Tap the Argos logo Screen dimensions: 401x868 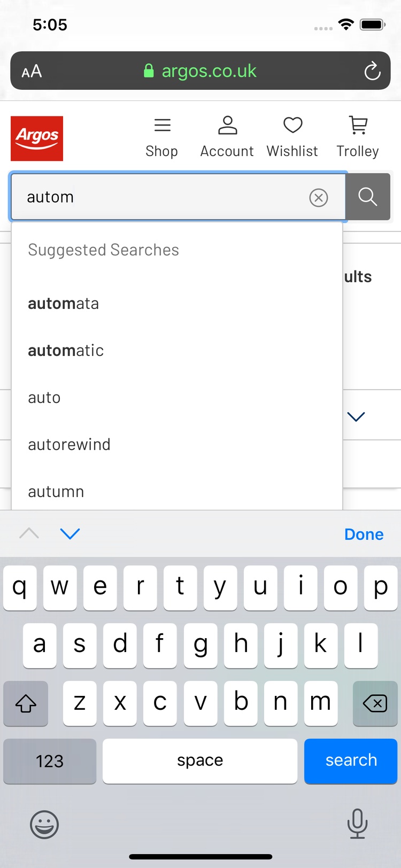pyautogui.click(x=37, y=138)
